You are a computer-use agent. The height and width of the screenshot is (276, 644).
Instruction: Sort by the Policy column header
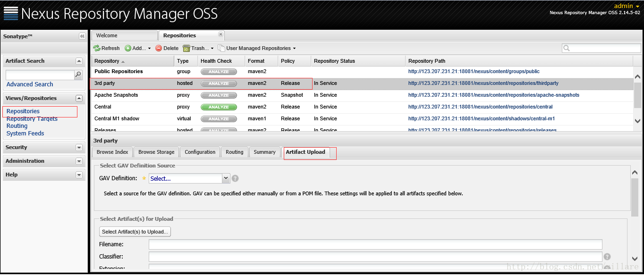point(295,61)
